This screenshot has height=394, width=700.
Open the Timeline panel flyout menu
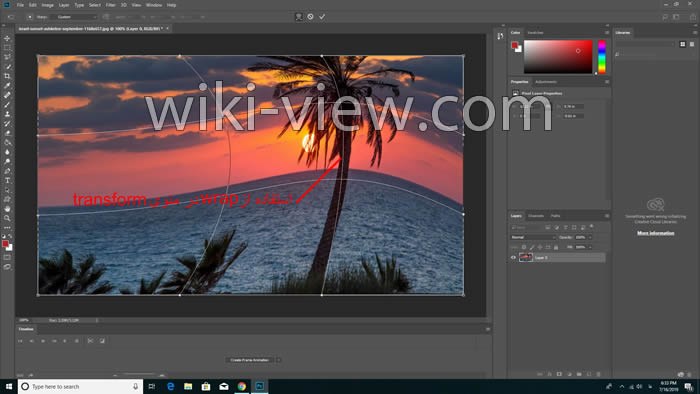488,329
